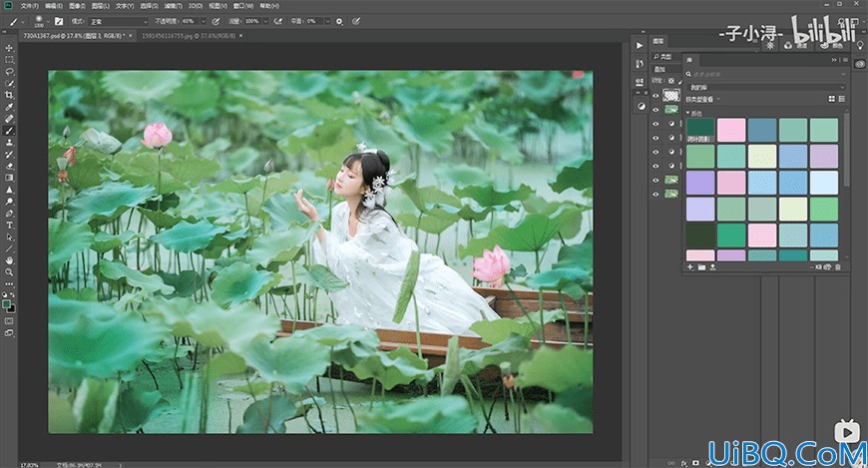The height and width of the screenshot is (468, 868).
Task: Click the library search field
Action: pyautogui.click(x=766, y=74)
